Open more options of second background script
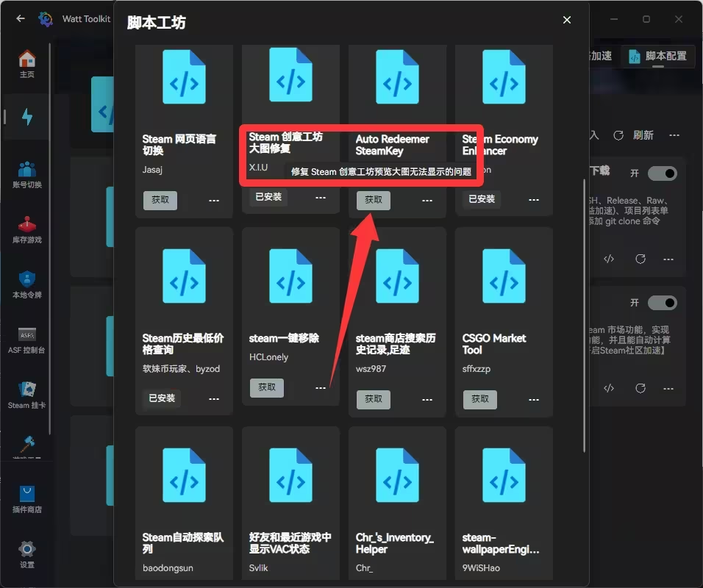The width and height of the screenshot is (703, 588). tap(668, 388)
